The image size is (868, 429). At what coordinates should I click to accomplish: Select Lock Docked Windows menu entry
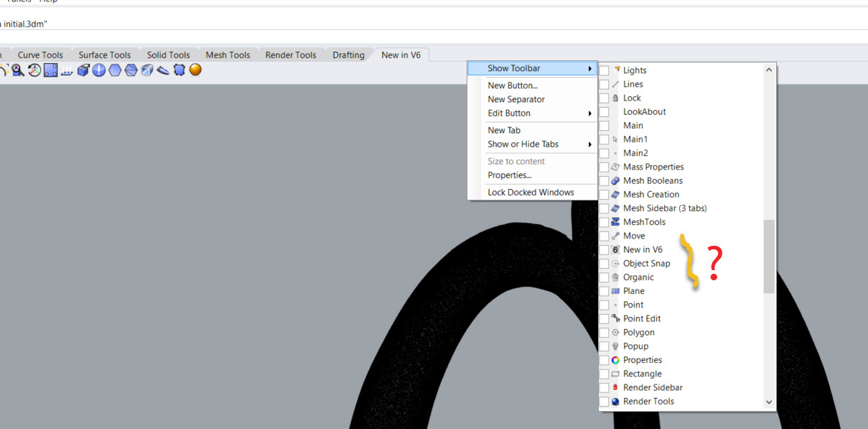pyautogui.click(x=532, y=192)
